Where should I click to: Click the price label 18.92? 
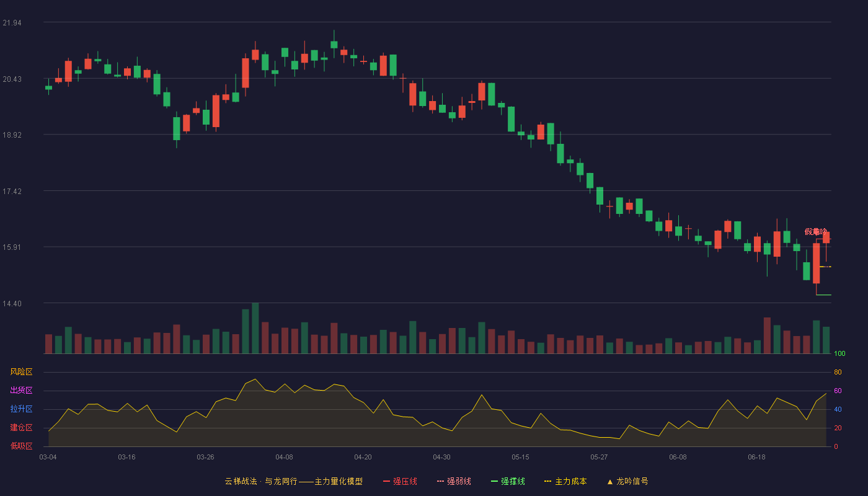click(12, 135)
